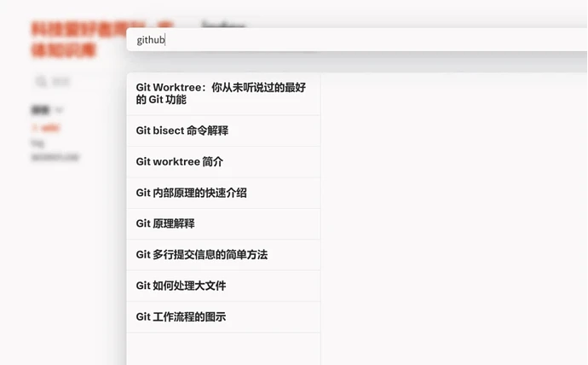Open "Git Worktree：你从未听说过的最好的 Git 功能" result
The image size is (588, 365).
[224, 94]
